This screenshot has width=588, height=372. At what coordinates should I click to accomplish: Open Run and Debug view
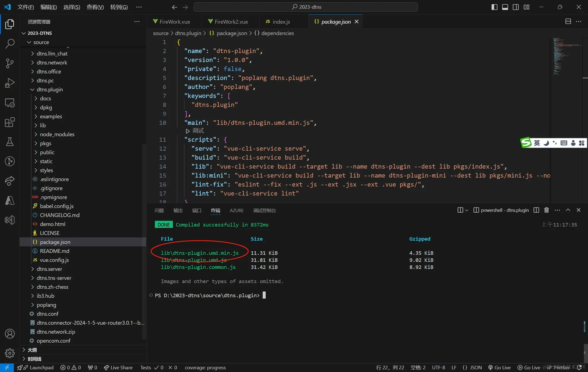coord(10,83)
